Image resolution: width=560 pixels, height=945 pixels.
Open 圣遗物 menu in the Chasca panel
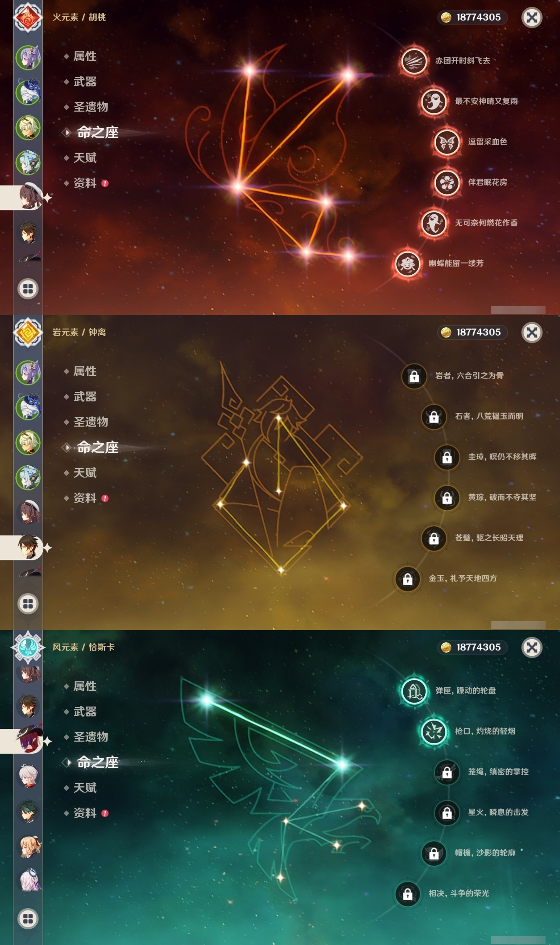tap(91, 737)
